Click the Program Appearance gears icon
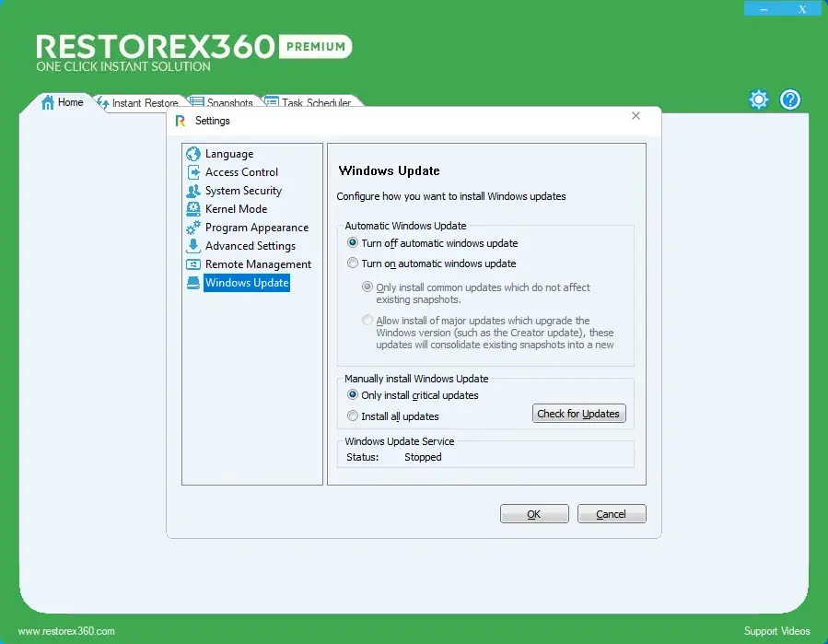The height and width of the screenshot is (644, 828). (x=192, y=228)
